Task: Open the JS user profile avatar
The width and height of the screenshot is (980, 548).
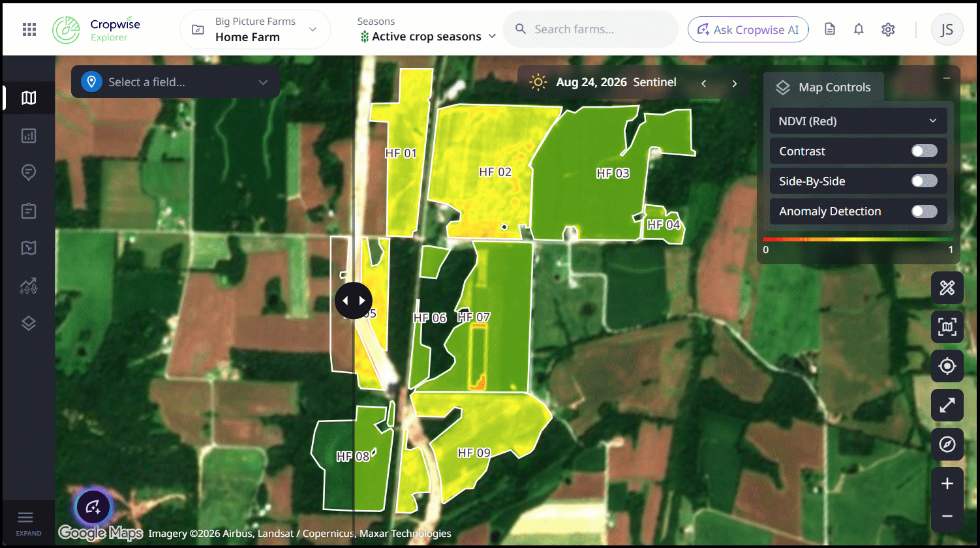Action: pyautogui.click(x=947, y=29)
